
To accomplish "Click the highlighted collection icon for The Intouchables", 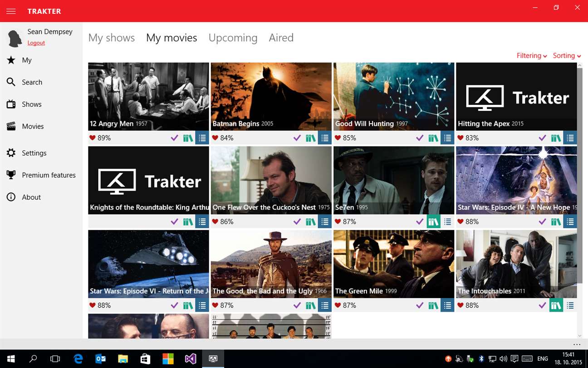I will click(556, 305).
